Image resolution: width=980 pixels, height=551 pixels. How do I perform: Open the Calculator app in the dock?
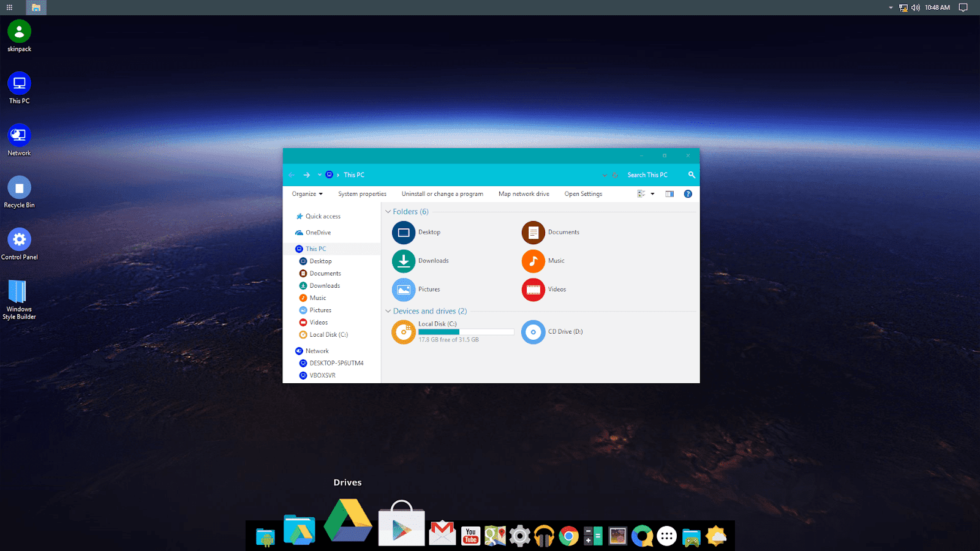click(593, 535)
